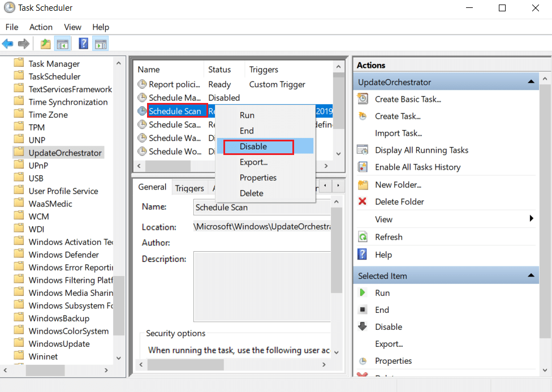Switch to the General tab
552x392 pixels.
click(152, 187)
